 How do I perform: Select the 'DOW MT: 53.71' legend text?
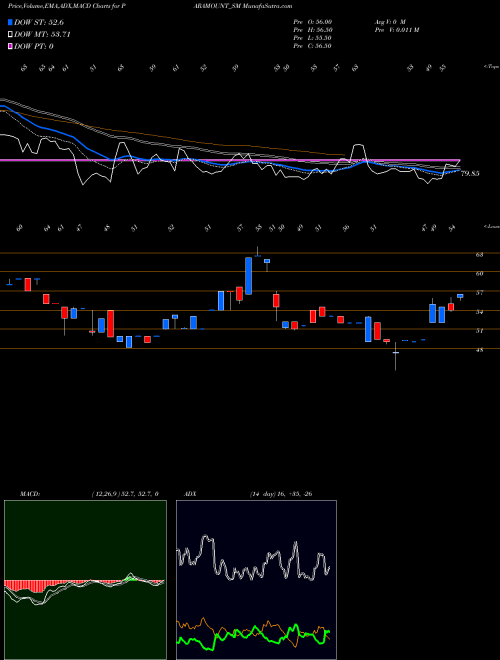(42, 35)
